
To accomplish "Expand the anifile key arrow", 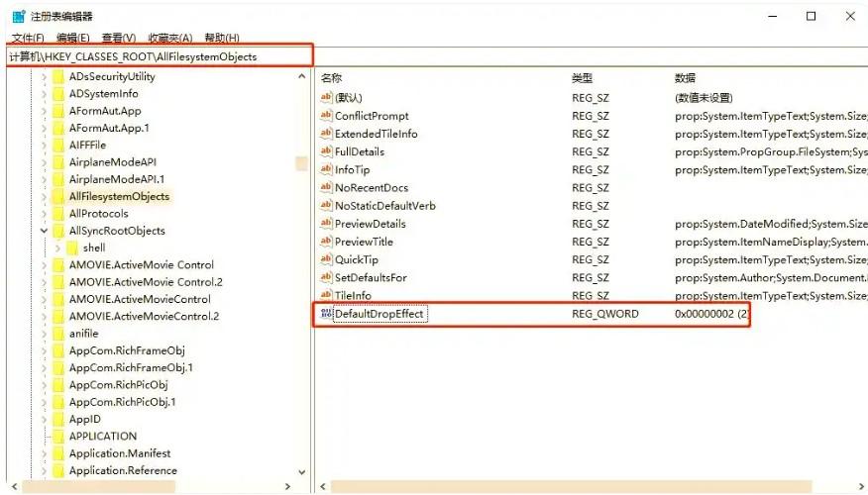I will click(44, 334).
